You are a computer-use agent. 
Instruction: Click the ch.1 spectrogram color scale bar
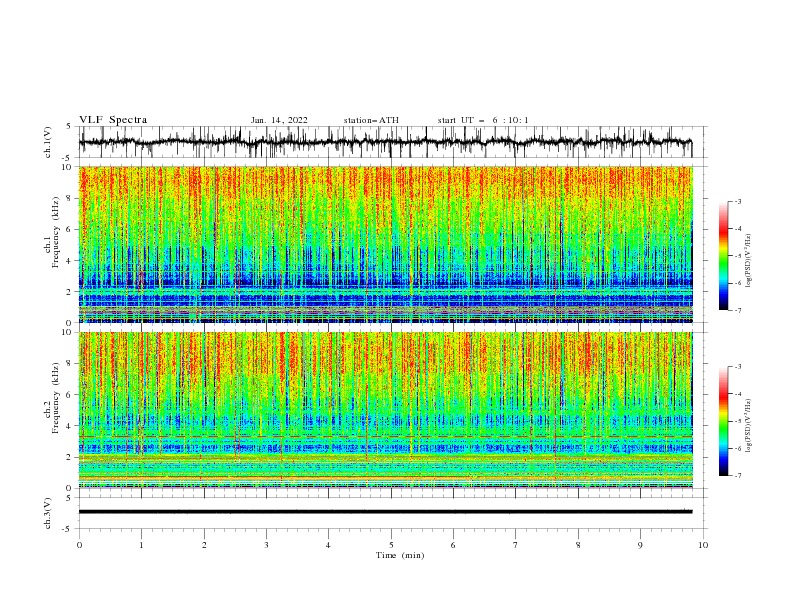723,256
